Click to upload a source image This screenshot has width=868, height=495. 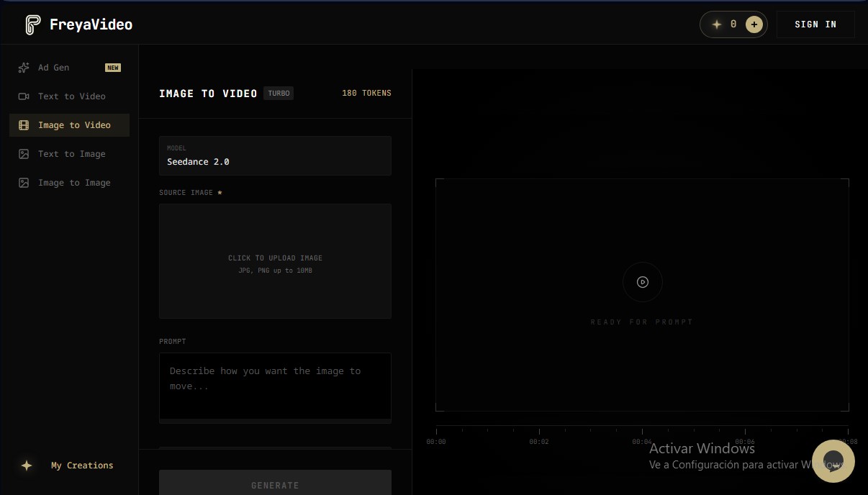(x=275, y=261)
